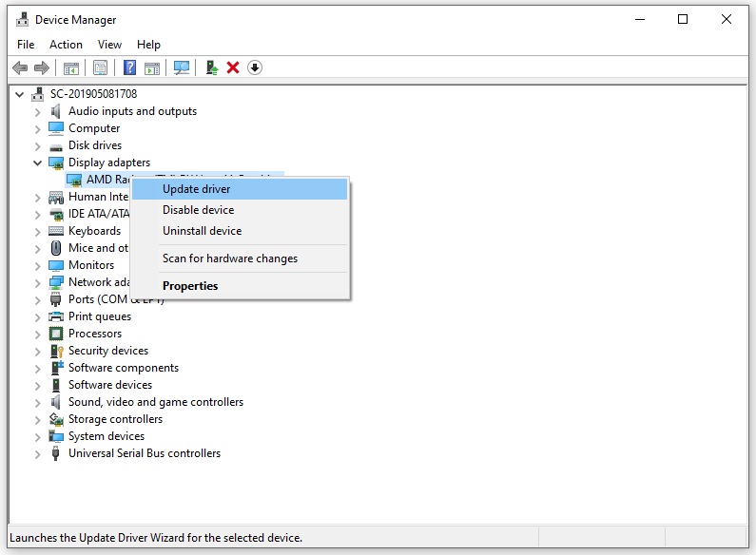This screenshot has width=756, height=555.
Task: Choose Update driver from context menu
Action: tap(240, 189)
